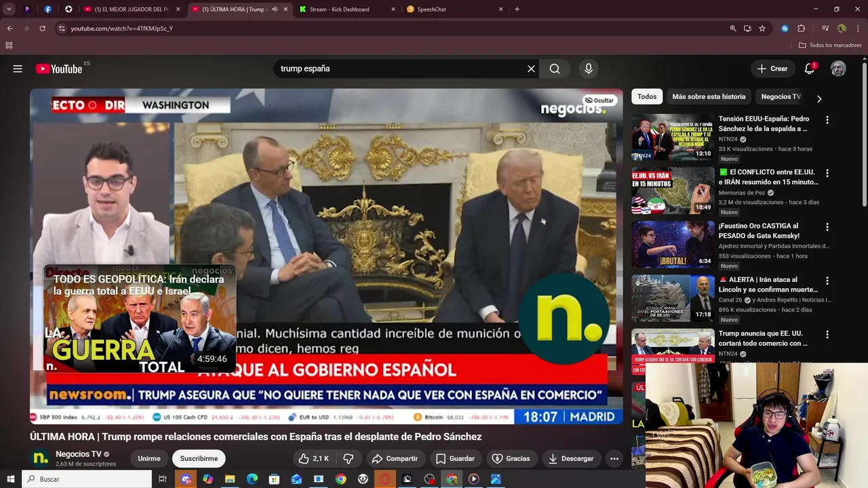868x488 pixels.
Task: Mute the ÚLTIMA HORA tab audio icon
Action: pyautogui.click(x=275, y=9)
